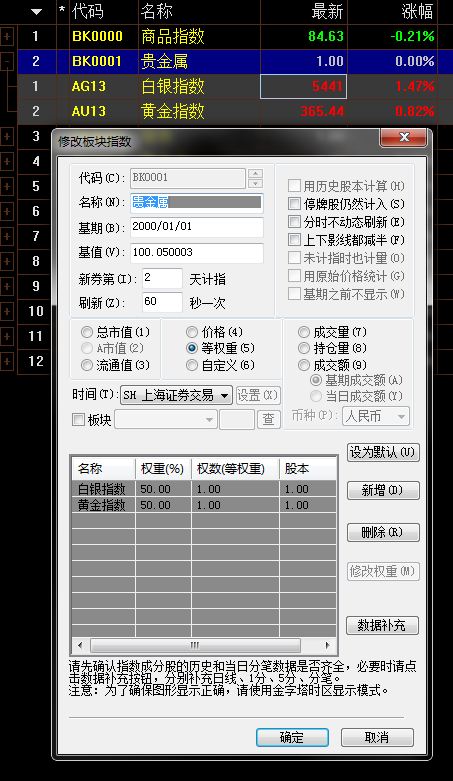The width and height of the screenshot is (453, 781).
Task: Collapse the 贵金属 group minus icon
Action: click(x=7, y=62)
